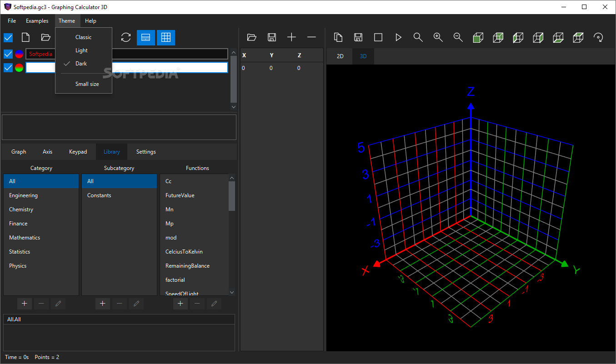Viewport: 616px width, 364px height.
Task: Select the back-face cube view icon
Action: coord(498,37)
